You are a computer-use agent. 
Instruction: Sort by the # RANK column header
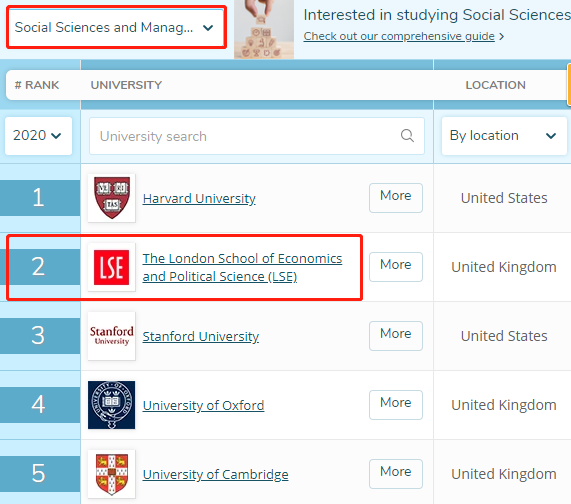[x=37, y=85]
